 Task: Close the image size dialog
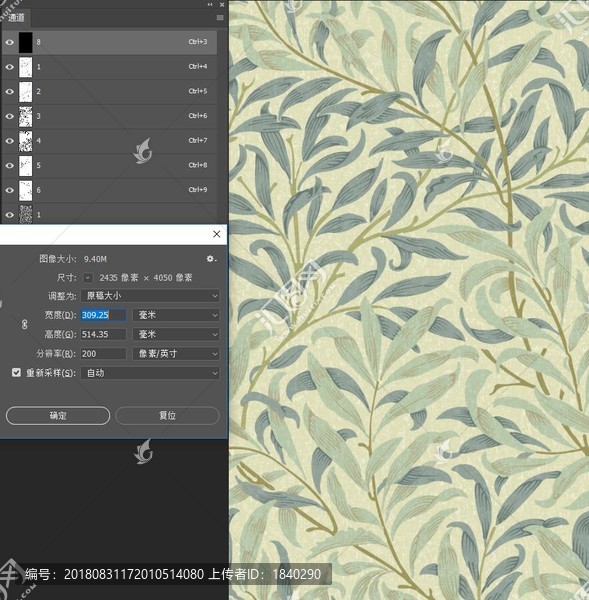[217, 234]
